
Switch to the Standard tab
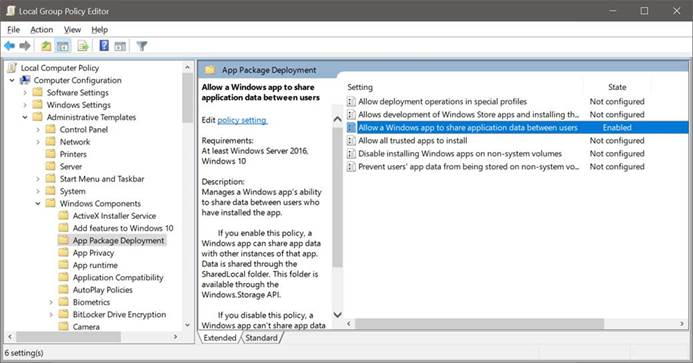pos(261,338)
